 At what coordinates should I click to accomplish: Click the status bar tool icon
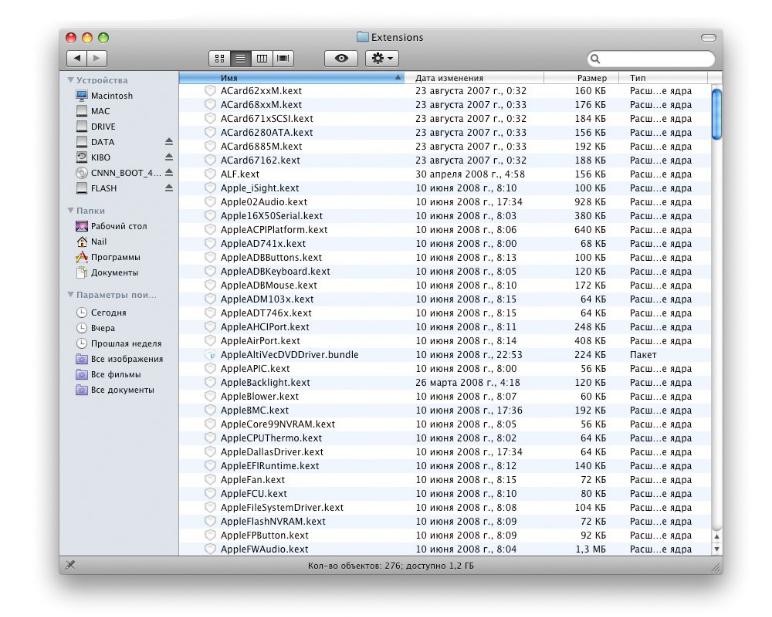click(70, 565)
